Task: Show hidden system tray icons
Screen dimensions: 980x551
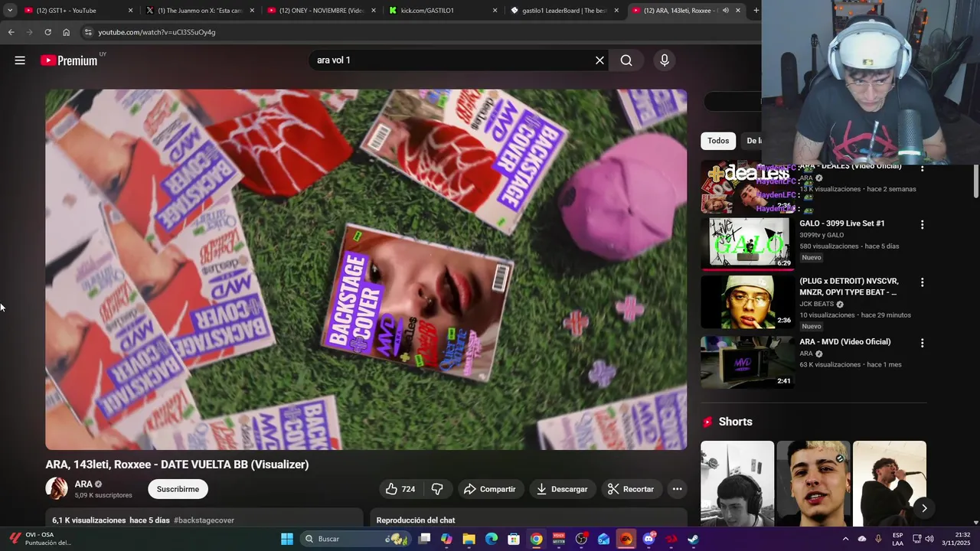Action: tap(845, 539)
